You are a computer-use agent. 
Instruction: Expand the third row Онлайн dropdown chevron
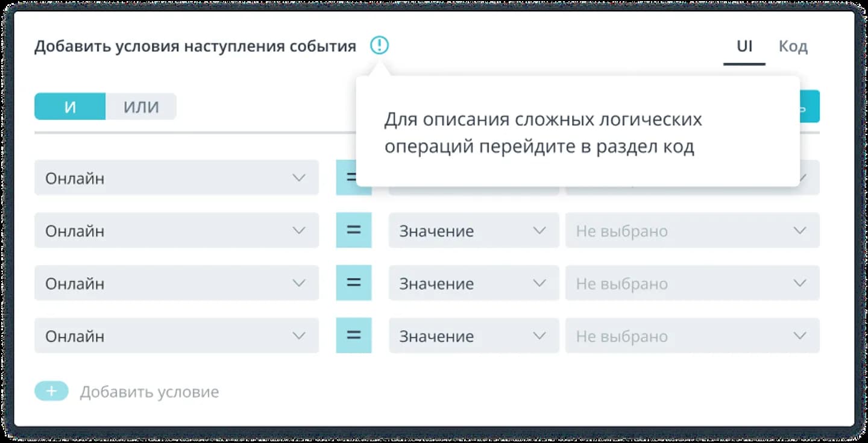point(299,283)
